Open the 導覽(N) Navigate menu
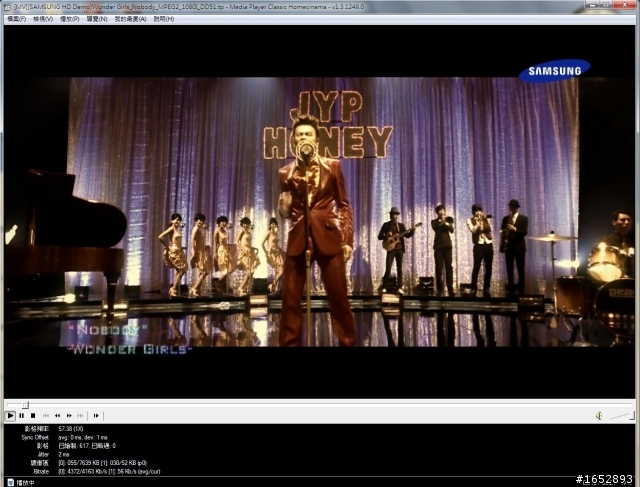This screenshot has height=487, width=640. 97,19
